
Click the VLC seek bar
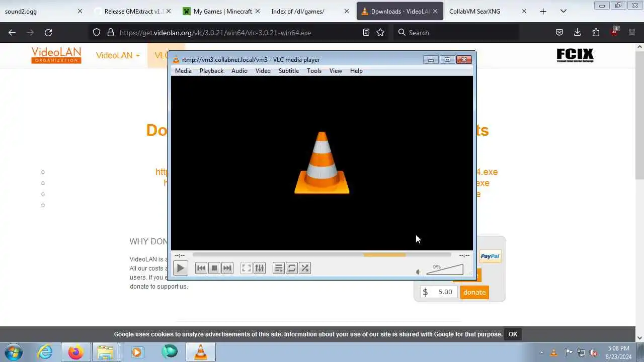pyautogui.click(x=321, y=255)
